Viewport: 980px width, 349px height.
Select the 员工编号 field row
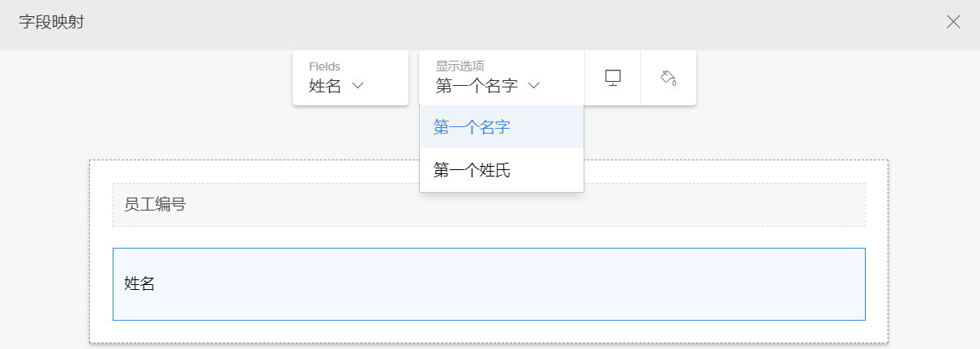(x=489, y=205)
